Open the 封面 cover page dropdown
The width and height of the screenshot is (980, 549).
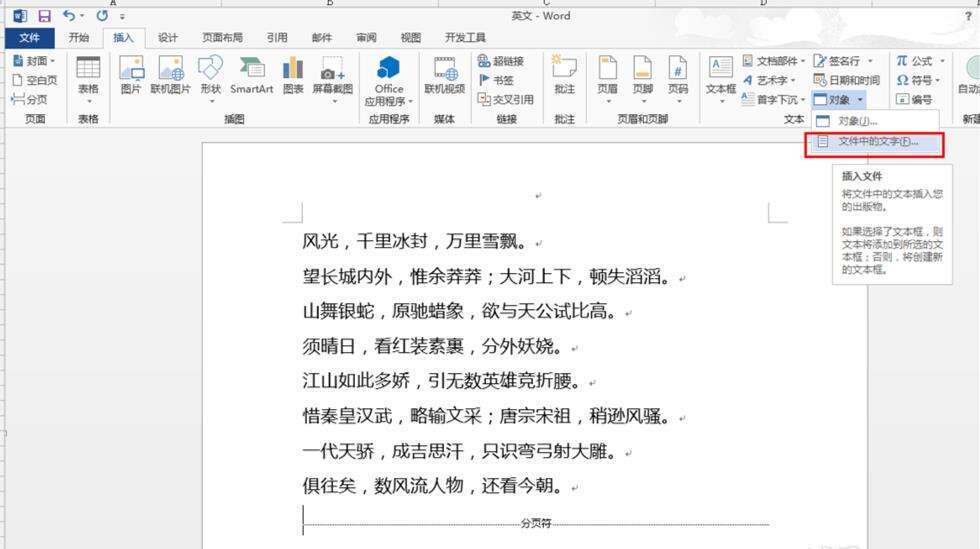pos(34,61)
